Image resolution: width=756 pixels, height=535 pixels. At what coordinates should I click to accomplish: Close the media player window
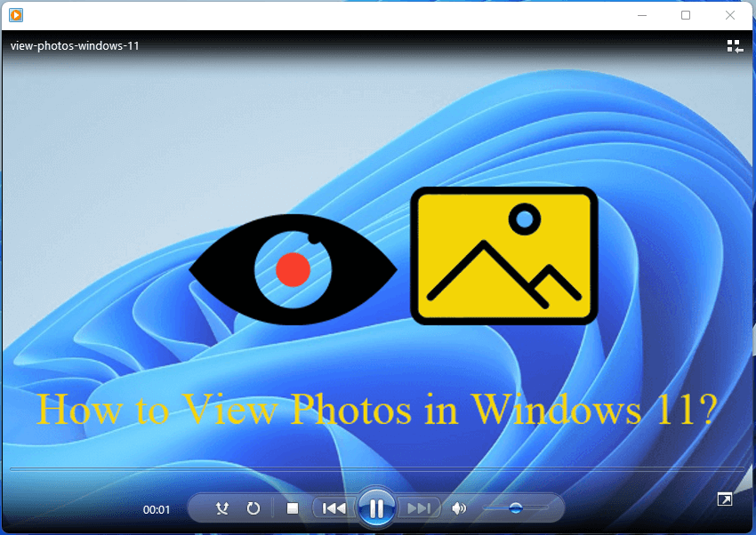click(x=730, y=15)
